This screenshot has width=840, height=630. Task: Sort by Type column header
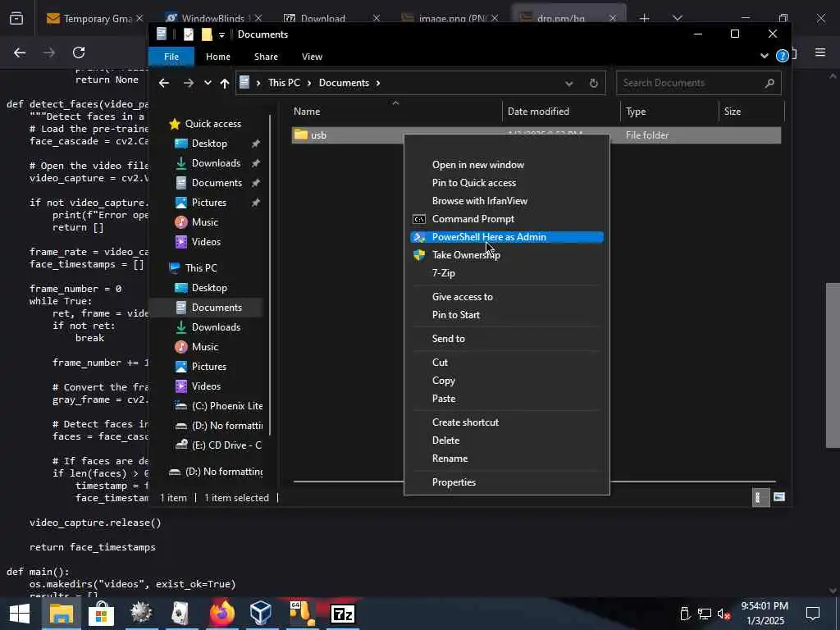coord(636,112)
